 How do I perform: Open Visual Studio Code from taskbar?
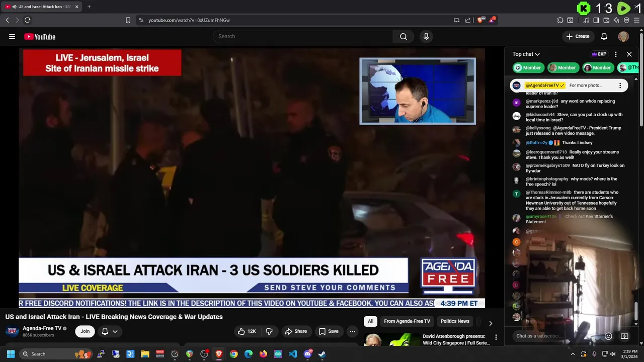pos(293,354)
